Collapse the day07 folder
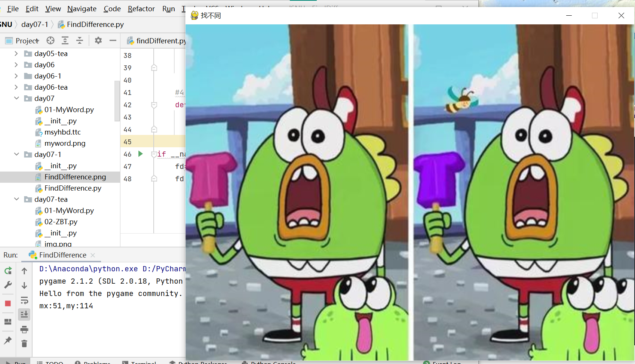Screen dimensions: 635x364 [x=16, y=98]
